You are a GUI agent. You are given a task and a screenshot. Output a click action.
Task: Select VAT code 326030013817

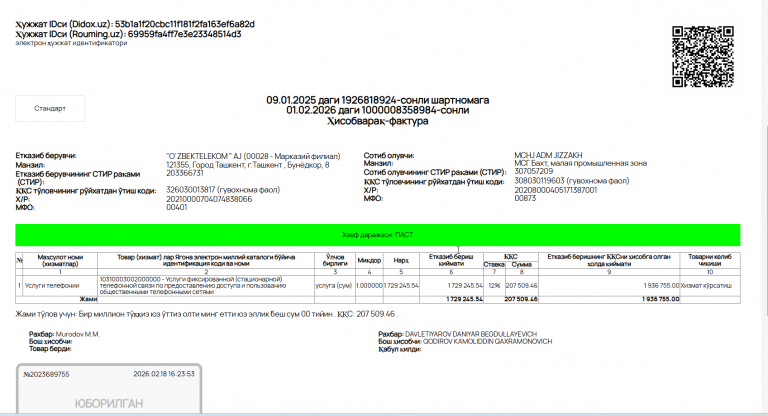point(223,190)
